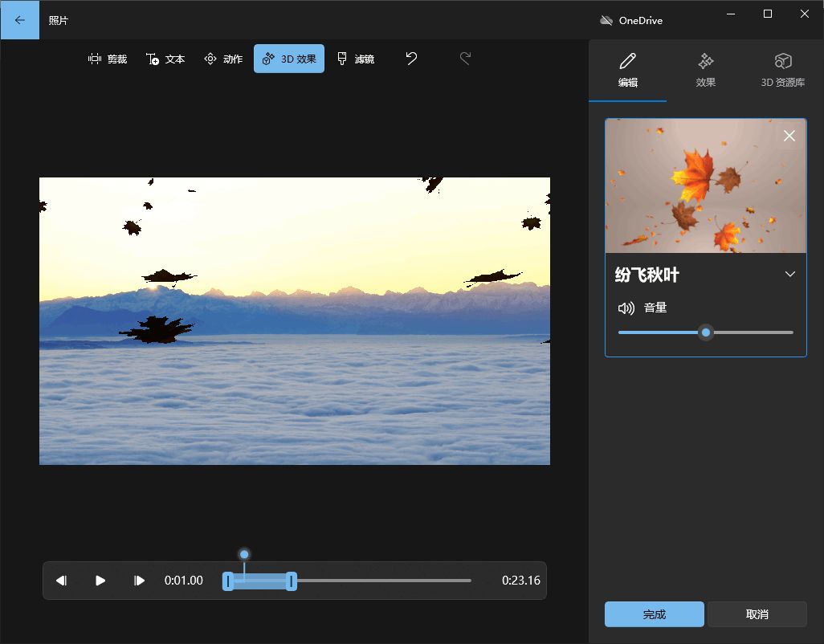Click the back arrow button
Viewport: 824px width, 644px height.
(20, 20)
